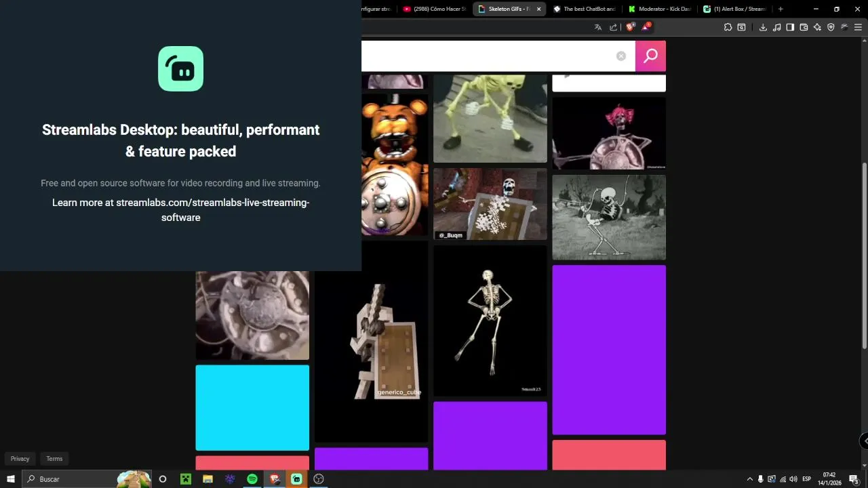The height and width of the screenshot is (488, 868).
Task: Toggle the browser sidebar panel icon
Action: coord(790,27)
